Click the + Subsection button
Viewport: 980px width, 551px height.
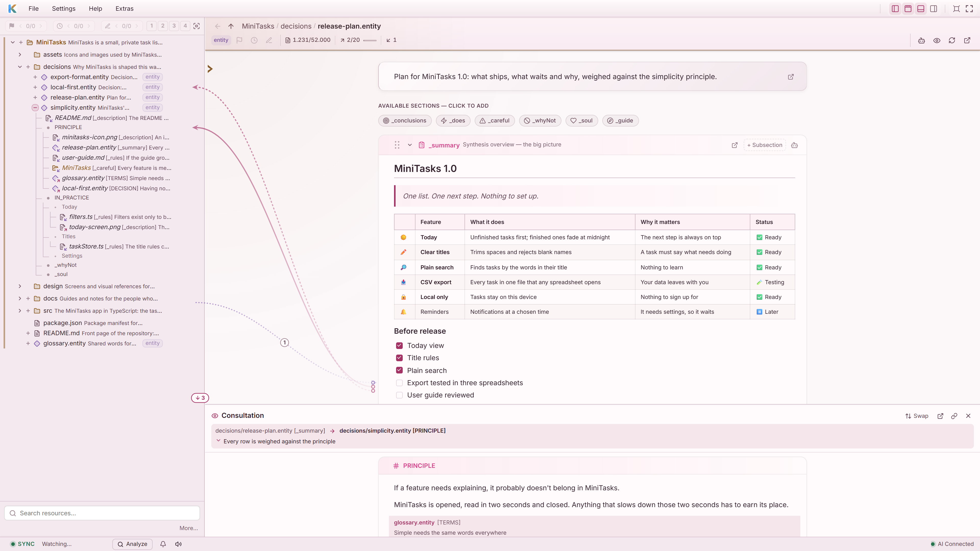[765, 145]
